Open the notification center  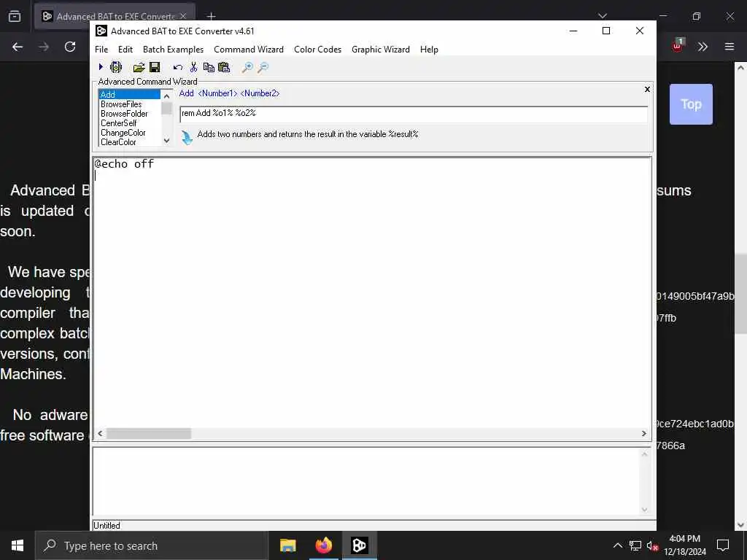(723, 545)
